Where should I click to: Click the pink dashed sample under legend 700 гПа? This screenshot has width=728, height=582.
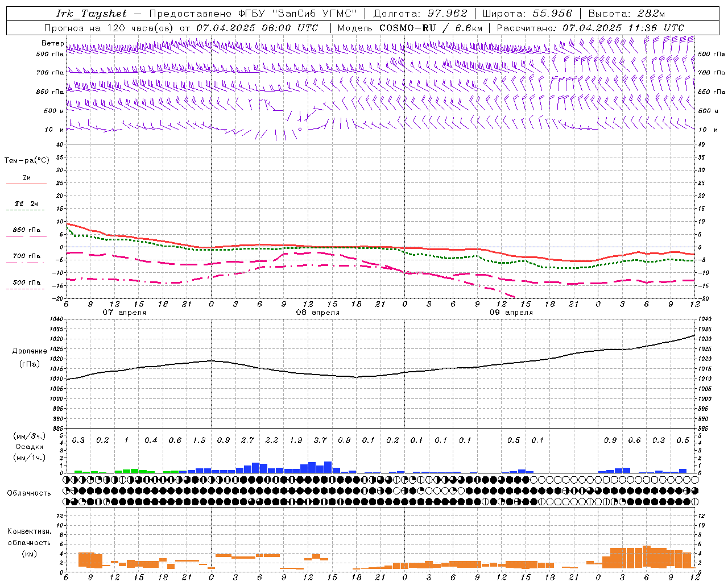(26, 263)
